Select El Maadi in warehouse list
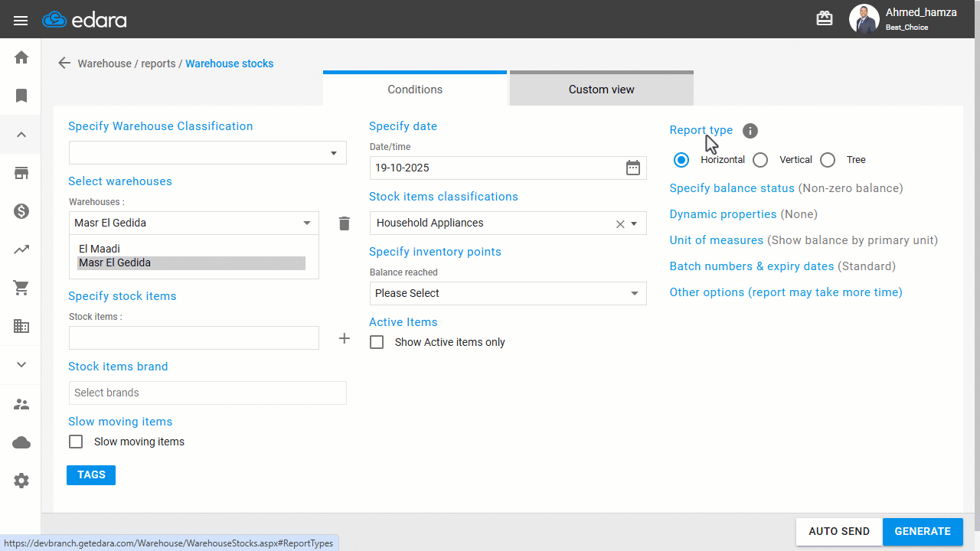Screen dimensions: 980x551 click(191, 249)
